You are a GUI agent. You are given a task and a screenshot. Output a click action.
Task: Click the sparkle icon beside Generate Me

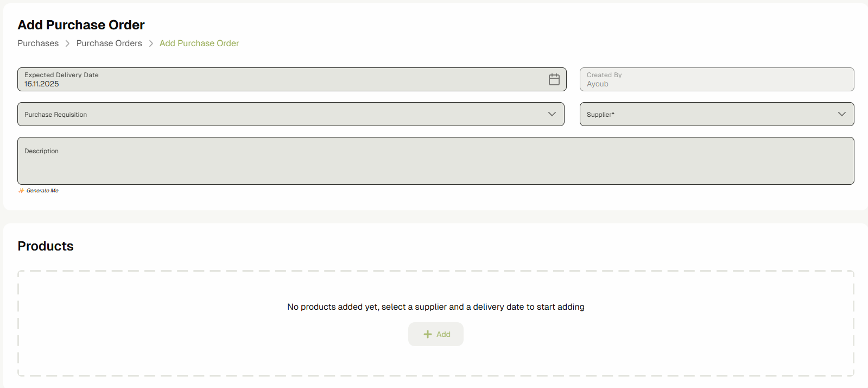21,190
